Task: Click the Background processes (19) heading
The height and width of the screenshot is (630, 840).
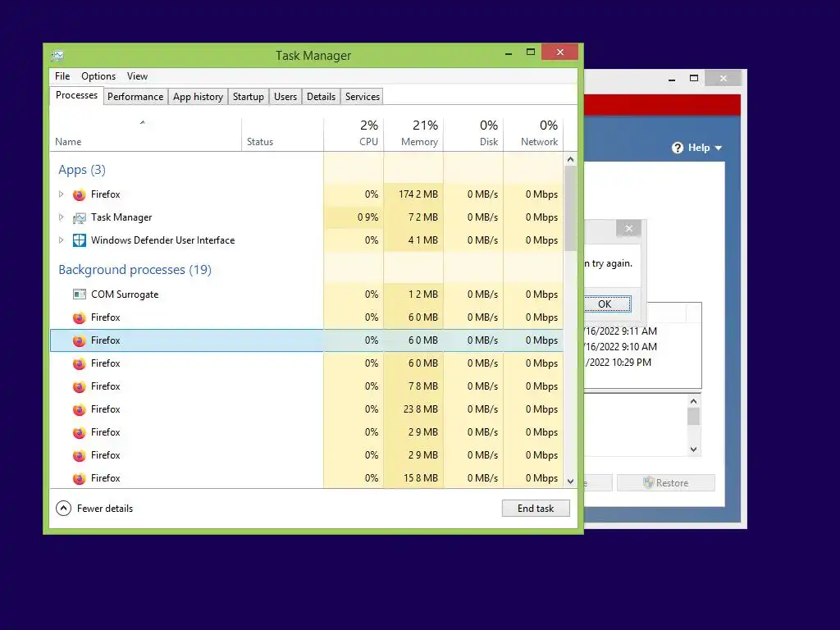Action: pos(135,269)
